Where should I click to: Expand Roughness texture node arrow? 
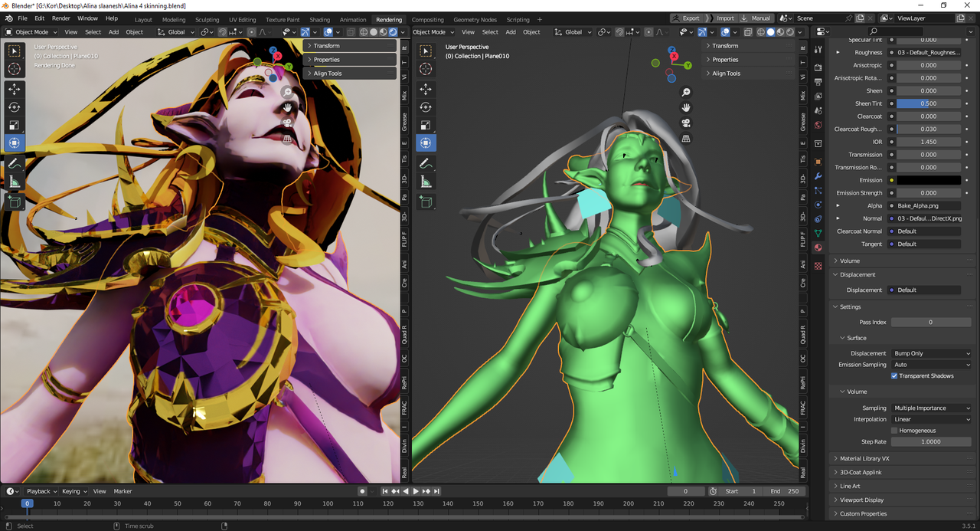(x=838, y=53)
